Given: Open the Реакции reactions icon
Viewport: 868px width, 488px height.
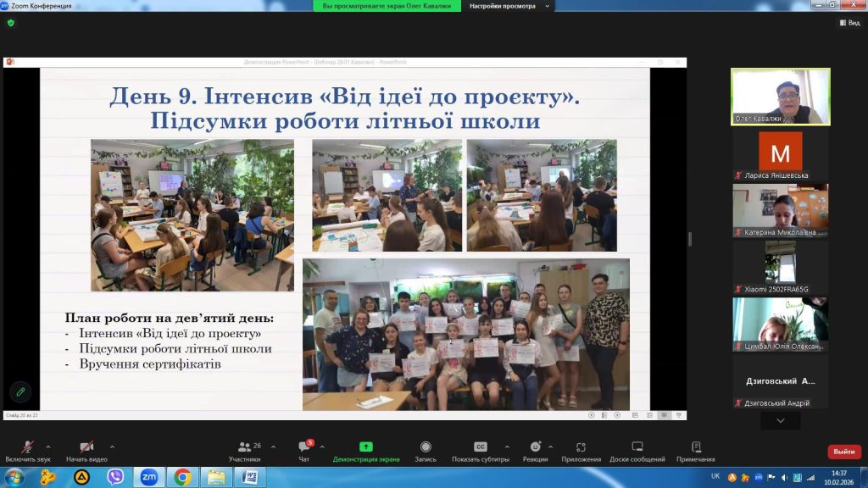Looking at the screenshot, I should [x=535, y=446].
